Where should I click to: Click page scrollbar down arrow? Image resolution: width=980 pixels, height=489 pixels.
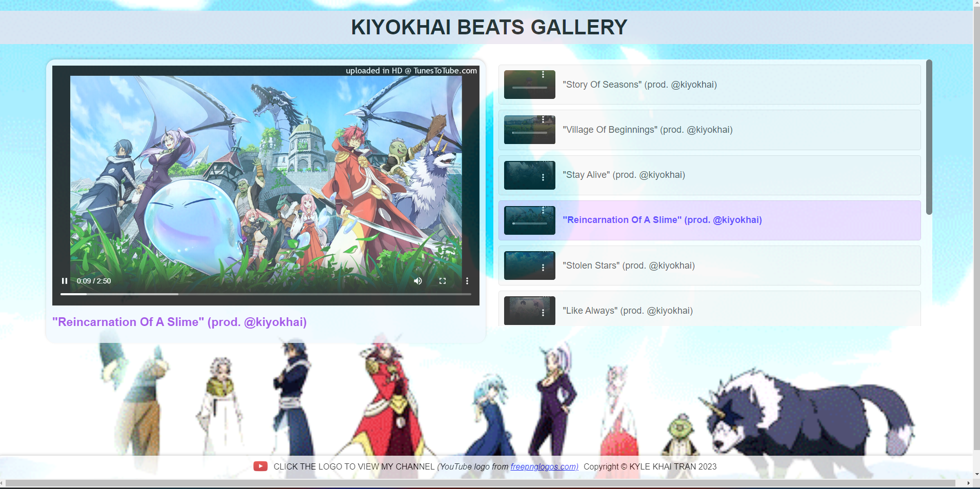976,474
